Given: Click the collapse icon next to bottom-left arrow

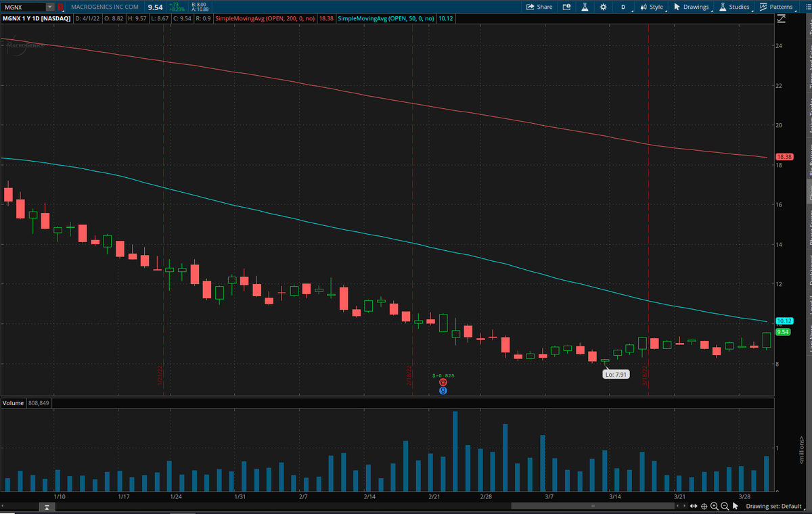Looking at the screenshot, I should point(47,507).
